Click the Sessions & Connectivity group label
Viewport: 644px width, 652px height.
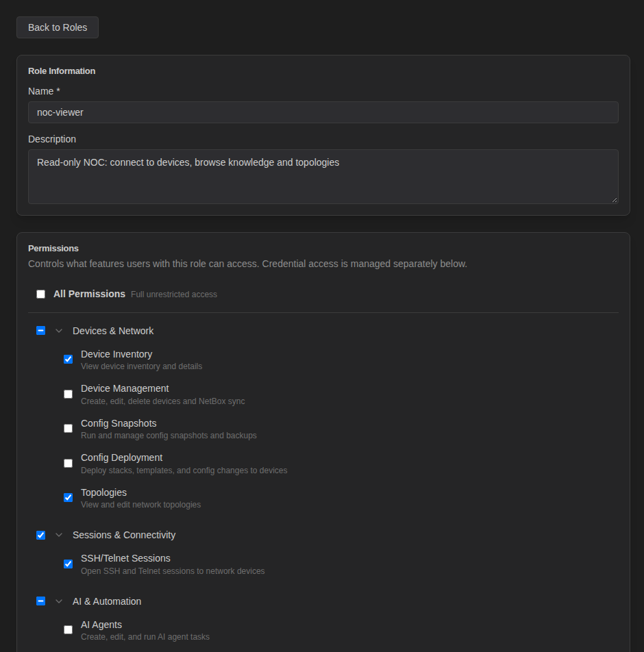tap(124, 535)
